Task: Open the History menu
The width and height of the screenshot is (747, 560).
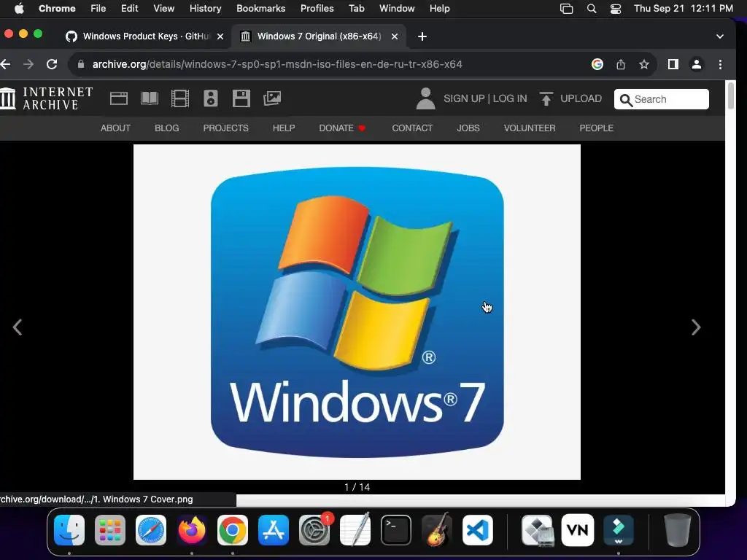Action: 205,9
